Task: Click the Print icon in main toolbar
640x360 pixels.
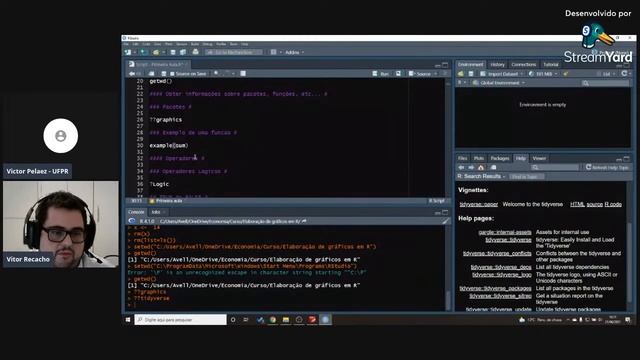Action: point(196,52)
